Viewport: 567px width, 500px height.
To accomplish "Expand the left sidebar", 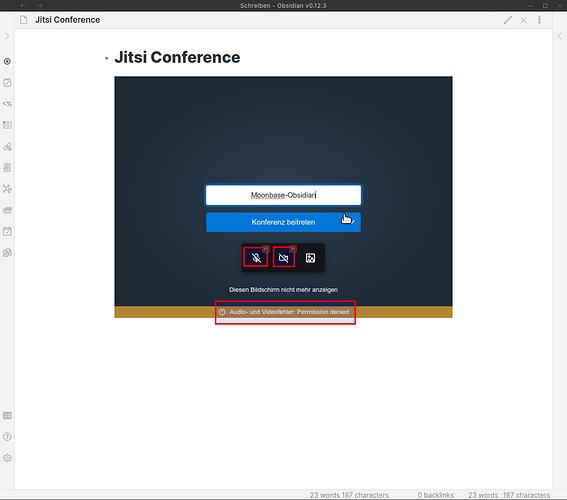I will click(x=7, y=36).
